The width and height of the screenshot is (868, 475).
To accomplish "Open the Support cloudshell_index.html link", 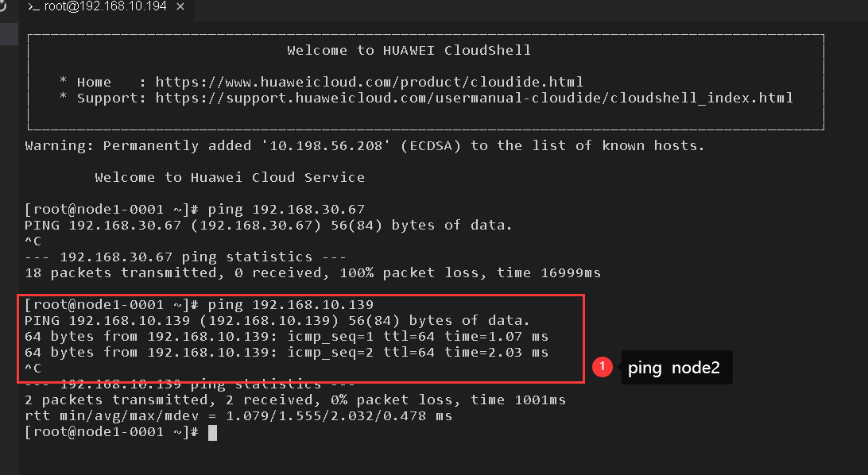I will (474, 98).
